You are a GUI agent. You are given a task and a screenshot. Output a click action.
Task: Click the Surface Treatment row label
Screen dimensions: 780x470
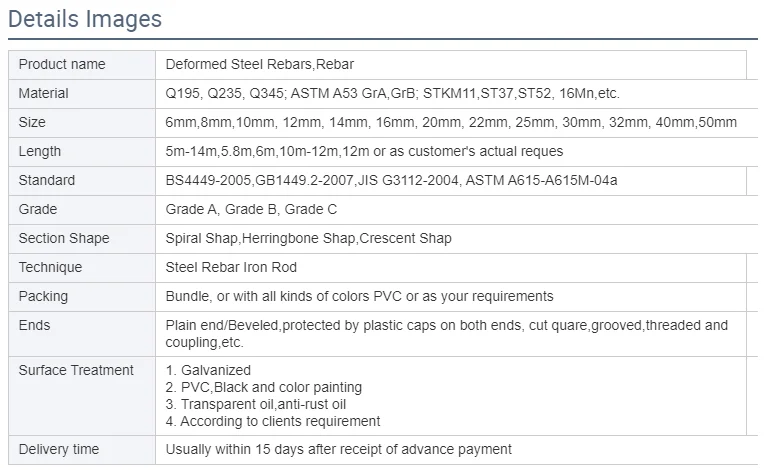[x=76, y=370]
